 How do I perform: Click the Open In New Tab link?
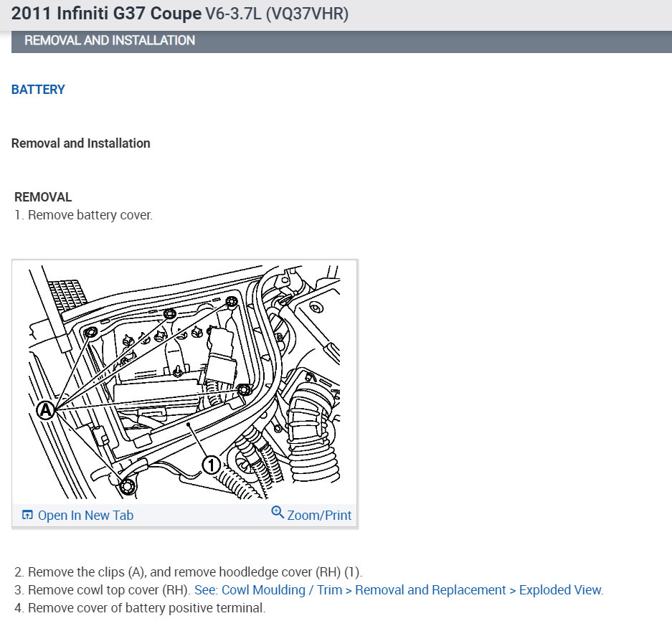pos(85,516)
